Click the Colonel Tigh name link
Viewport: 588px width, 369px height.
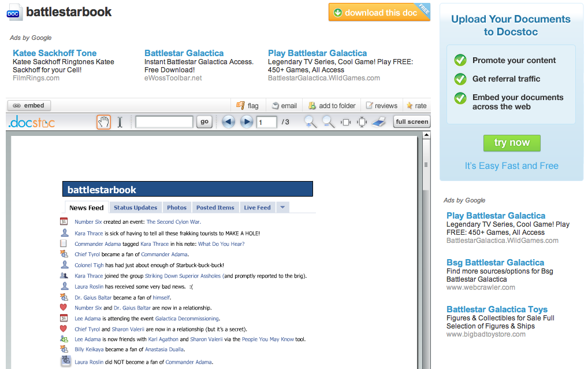point(89,265)
